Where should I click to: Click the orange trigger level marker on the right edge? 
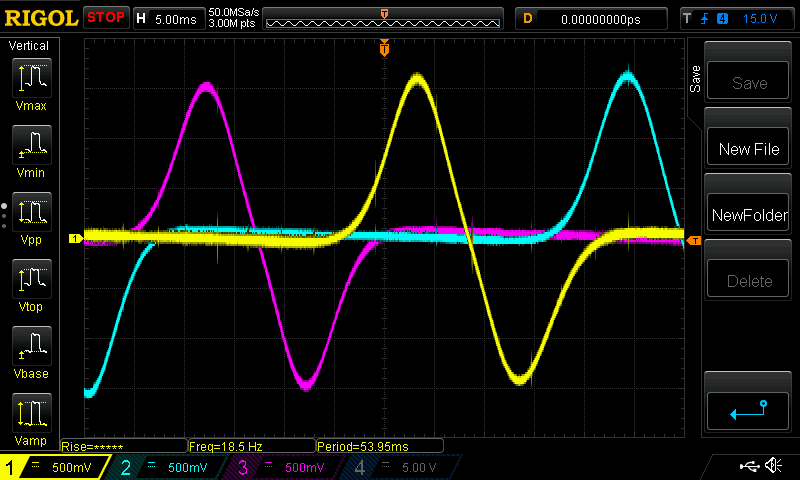pyautogui.click(x=694, y=240)
